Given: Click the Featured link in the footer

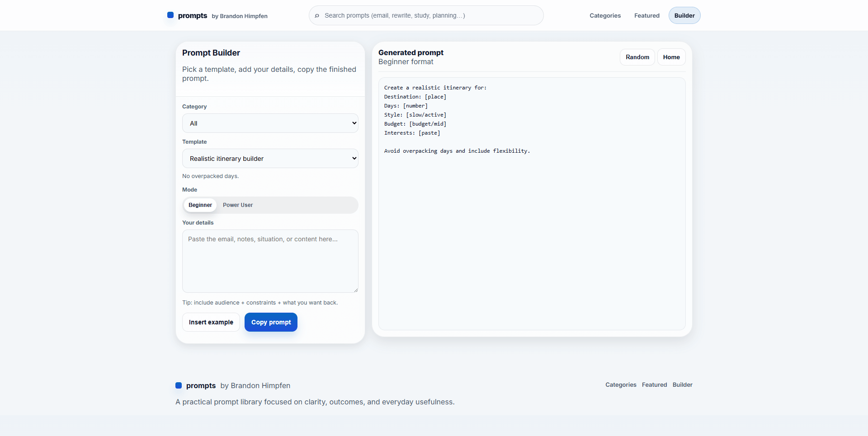Looking at the screenshot, I should (x=654, y=384).
